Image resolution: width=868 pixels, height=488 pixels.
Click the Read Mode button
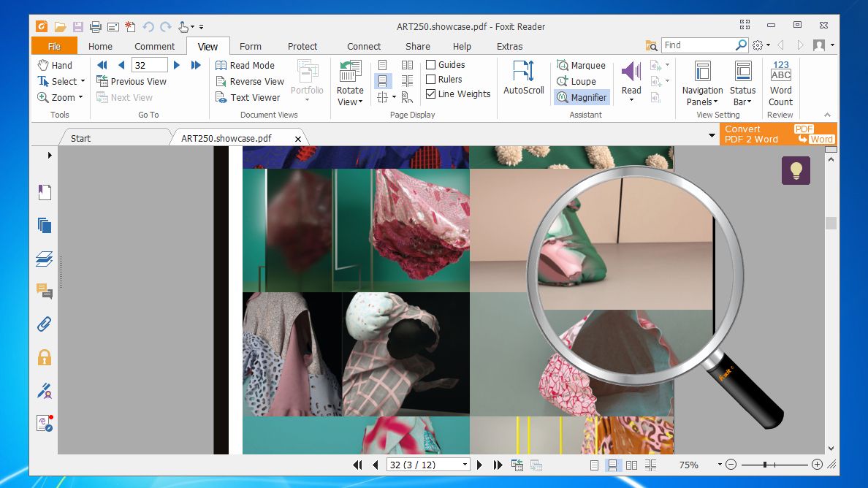245,65
